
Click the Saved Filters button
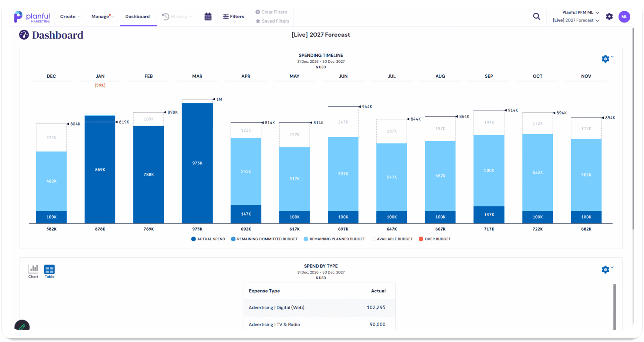pos(272,21)
